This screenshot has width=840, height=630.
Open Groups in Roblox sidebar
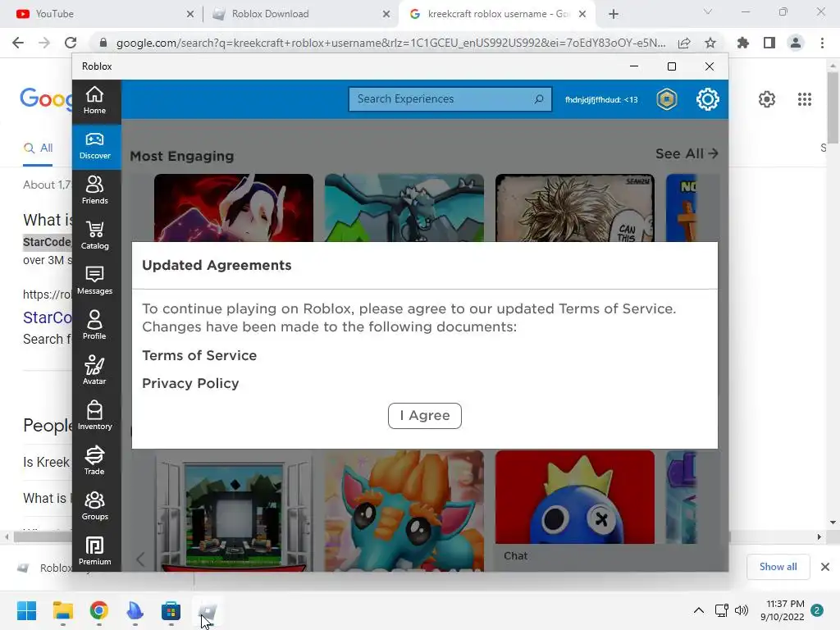(x=95, y=505)
